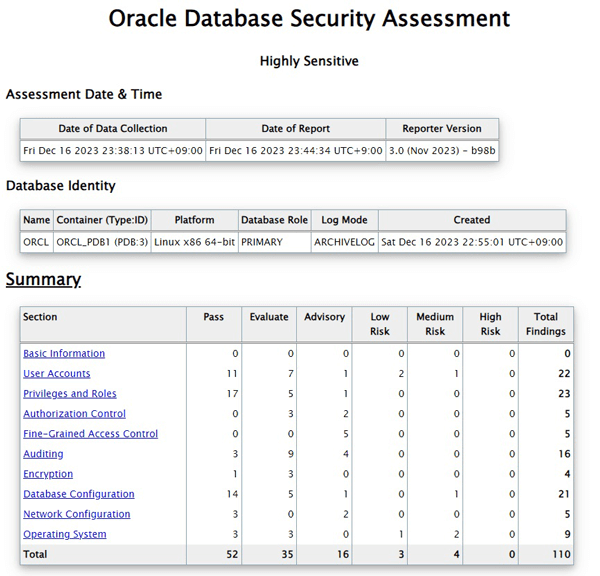600x576 pixels.
Task: Click the 'High Risk' column header
Action: tap(490, 324)
